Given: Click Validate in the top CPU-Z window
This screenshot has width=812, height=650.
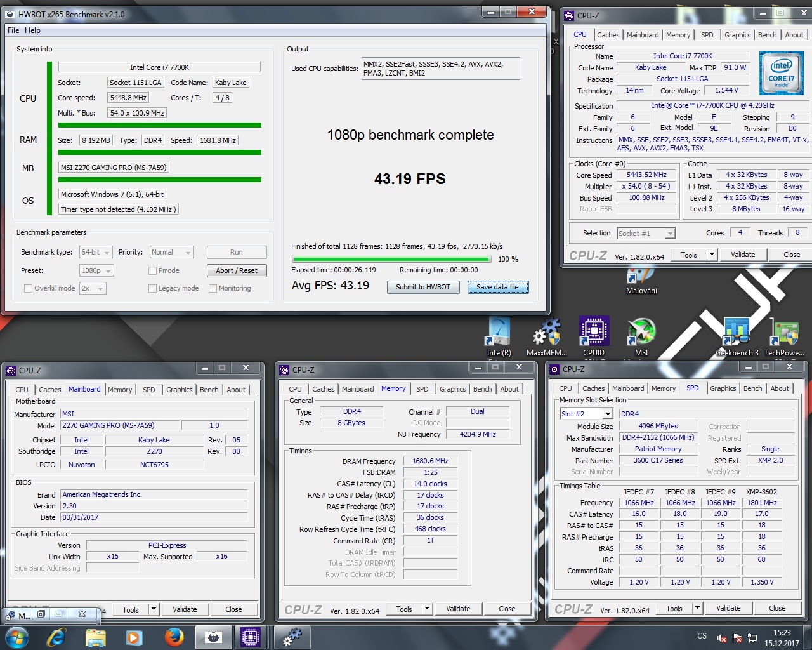Looking at the screenshot, I should pyautogui.click(x=743, y=255).
